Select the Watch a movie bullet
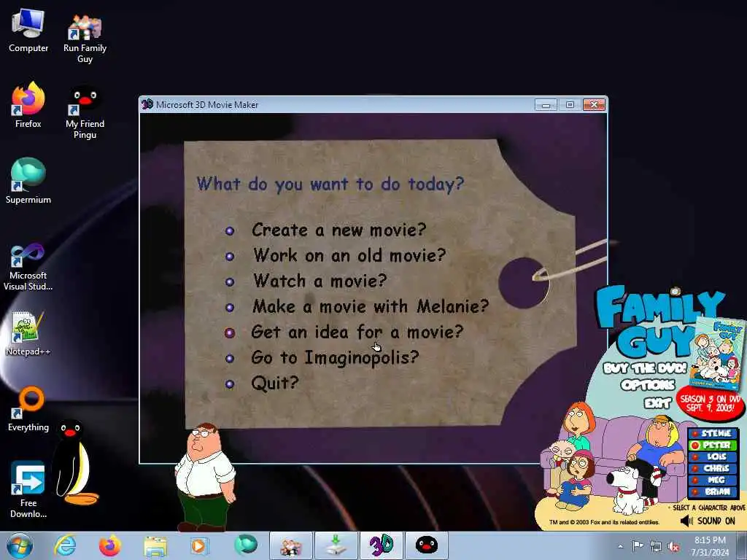Viewport: 747px width, 560px height. click(x=230, y=282)
